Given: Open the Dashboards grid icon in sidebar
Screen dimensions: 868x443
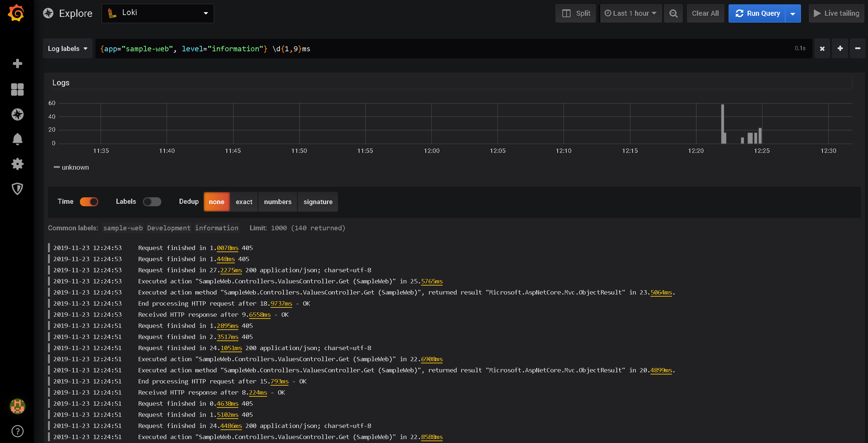Looking at the screenshot, I should click(17, 89).
